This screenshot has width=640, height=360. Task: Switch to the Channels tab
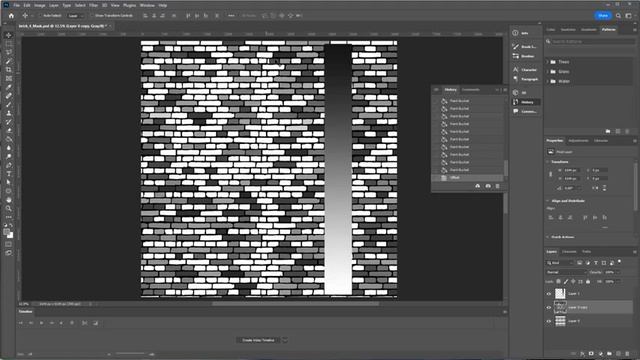(569, 252)
